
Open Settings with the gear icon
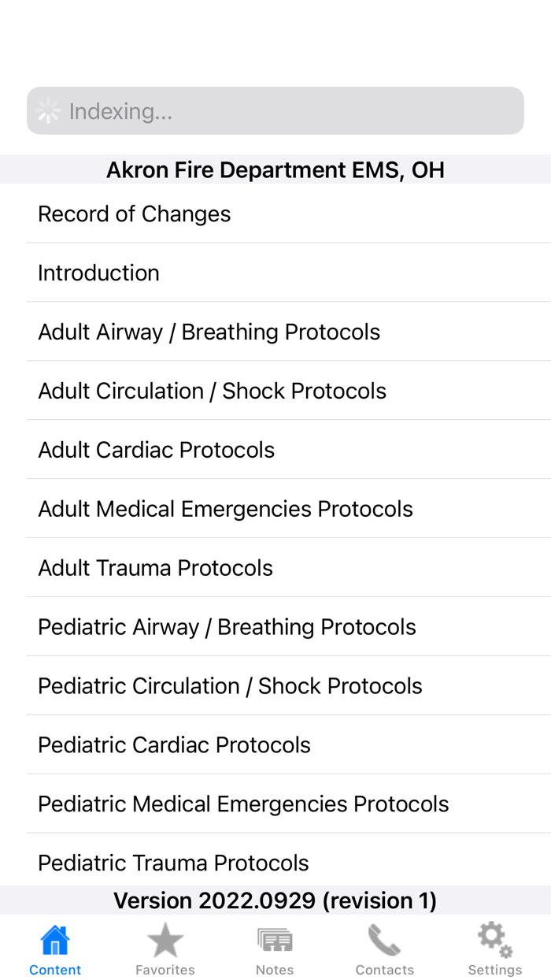pyautogui.click(x=494, y=937)
